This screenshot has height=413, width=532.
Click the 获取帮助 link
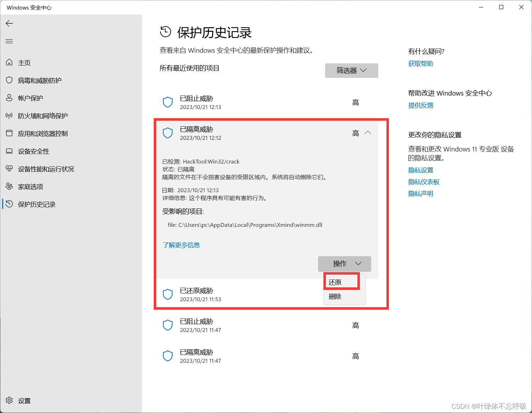[x=420, y=63]
